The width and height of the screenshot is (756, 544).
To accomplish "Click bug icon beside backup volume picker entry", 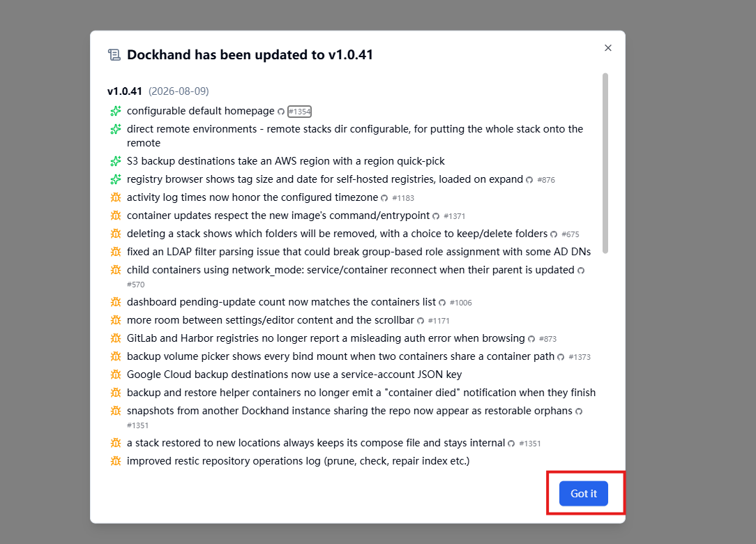I will point(116,356).
